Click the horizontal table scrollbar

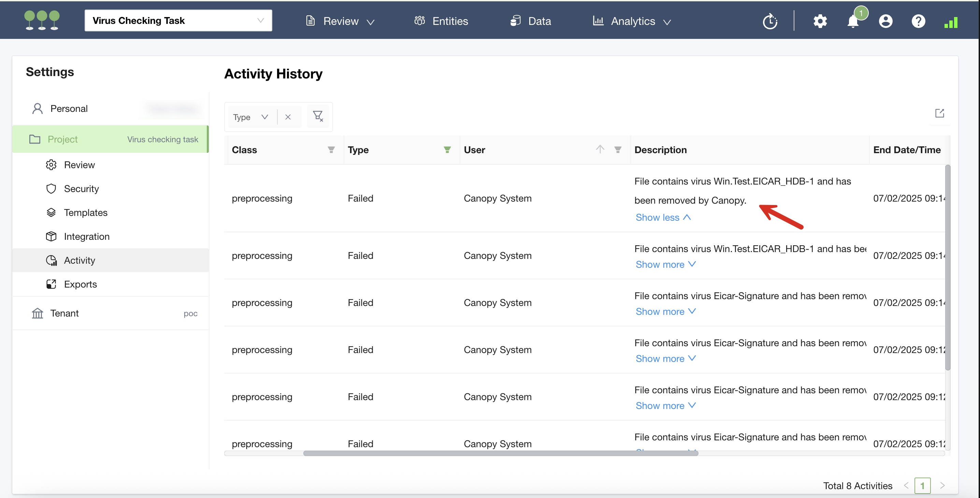point(500,453)
